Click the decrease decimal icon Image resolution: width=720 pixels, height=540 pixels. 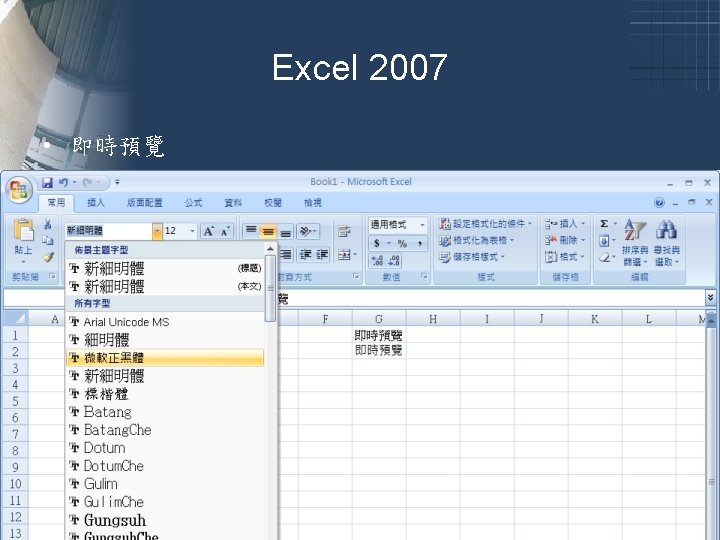point(394,260)
